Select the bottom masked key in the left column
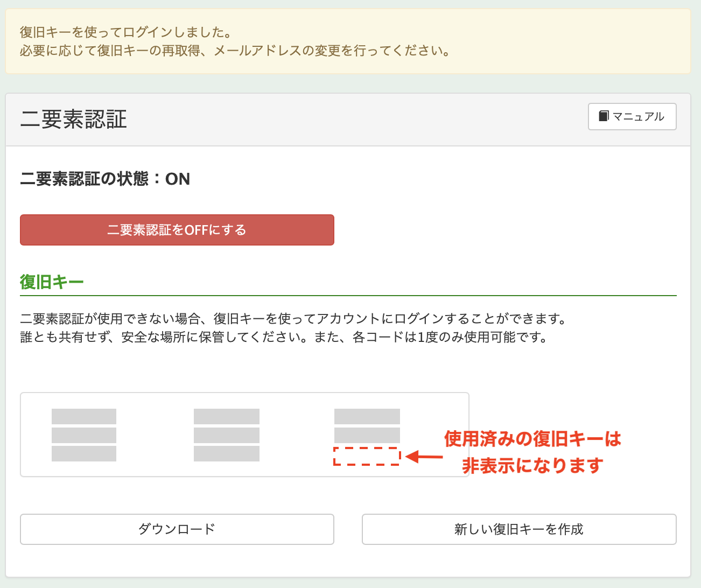 point(83,454)
